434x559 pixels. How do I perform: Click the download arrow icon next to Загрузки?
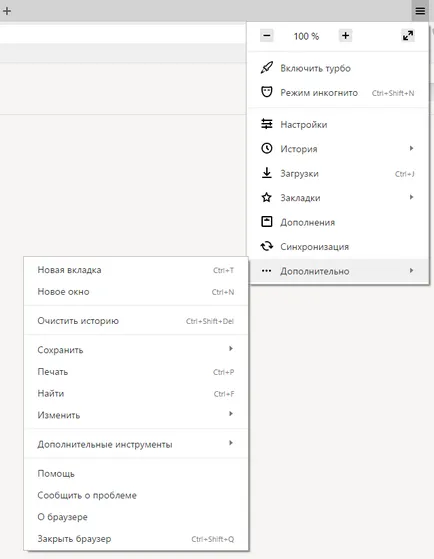click(x=267, y=173)
